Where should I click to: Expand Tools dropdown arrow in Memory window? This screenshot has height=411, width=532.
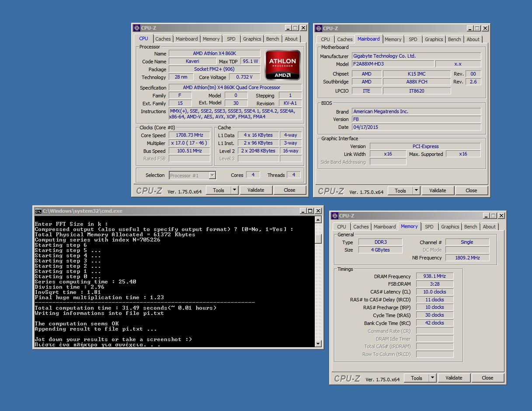point(432,378)
